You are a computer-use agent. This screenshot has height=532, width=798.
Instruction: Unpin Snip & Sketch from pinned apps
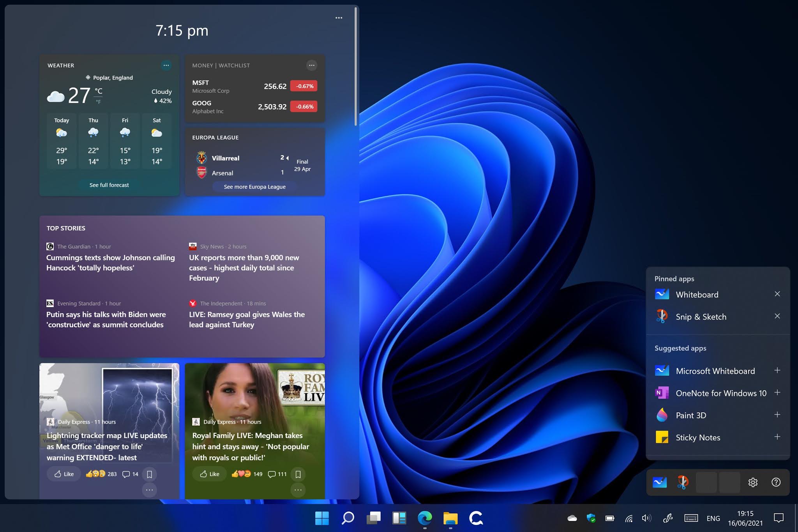[777, 316]
